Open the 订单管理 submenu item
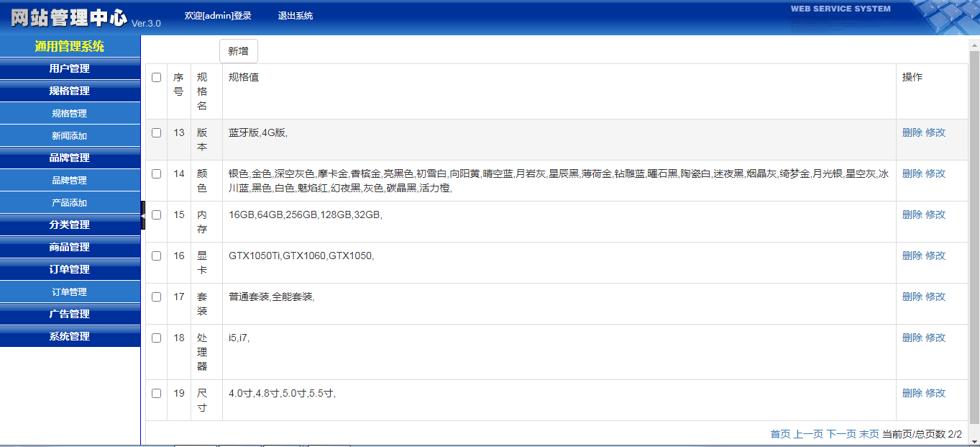 click(70, 292)
